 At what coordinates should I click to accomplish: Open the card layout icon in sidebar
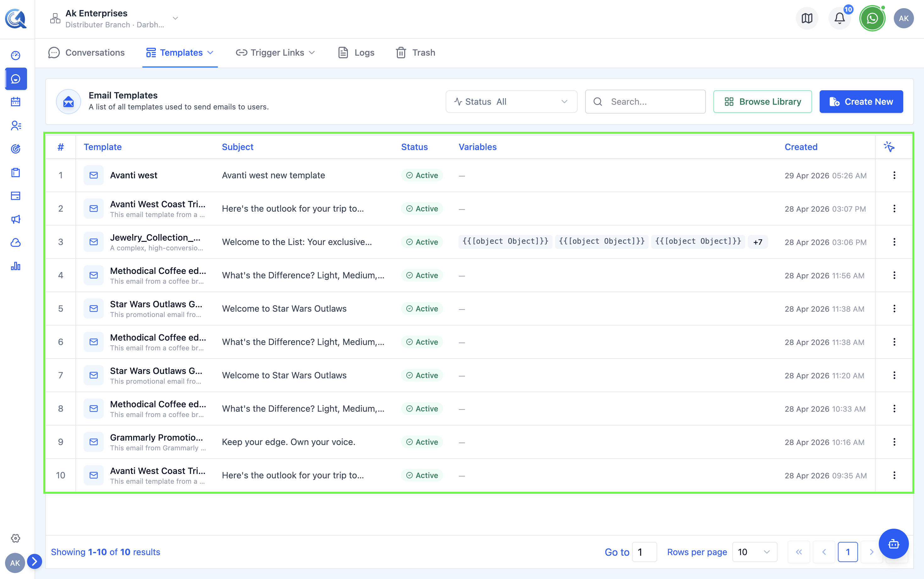pyautogui.click(x=16, y=196)
